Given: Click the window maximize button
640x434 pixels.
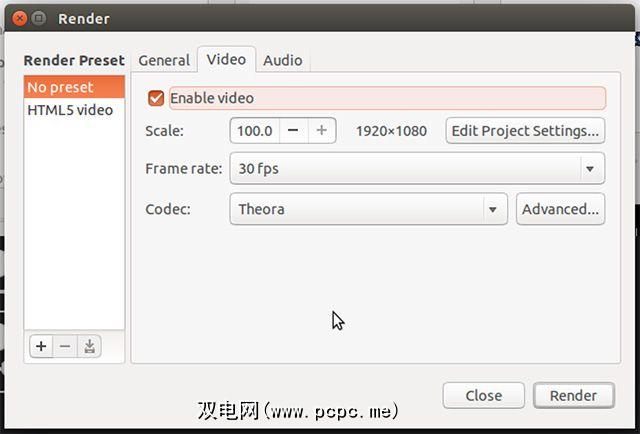Looking at the screenshot, I should pyautogui.click(x=39, y=18).
